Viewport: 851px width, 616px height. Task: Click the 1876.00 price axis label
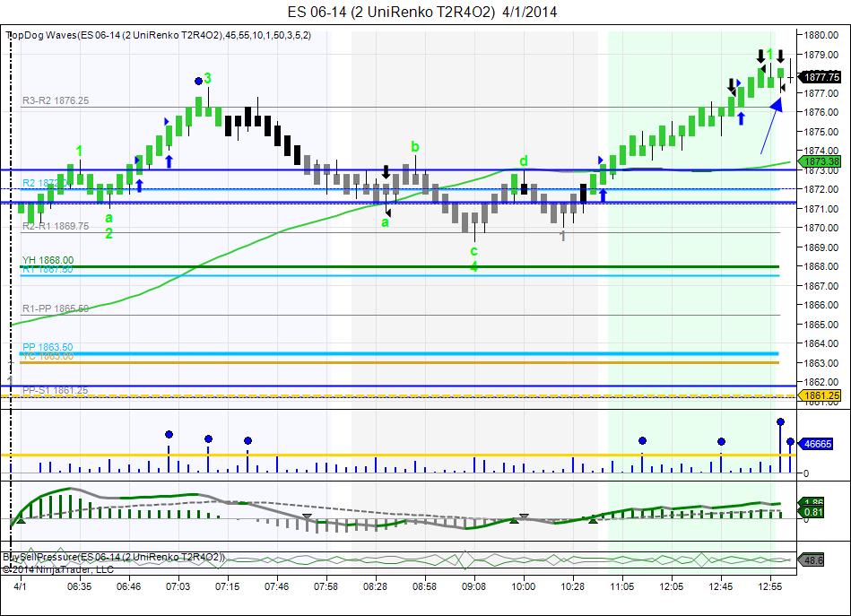[x=821, y=112]
